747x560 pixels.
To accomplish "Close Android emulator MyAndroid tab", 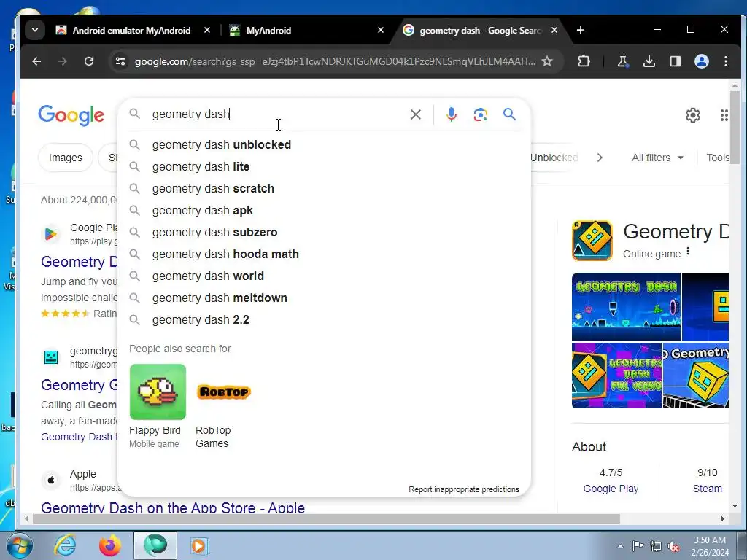I will pyautogui.click(x=207, y=30).
